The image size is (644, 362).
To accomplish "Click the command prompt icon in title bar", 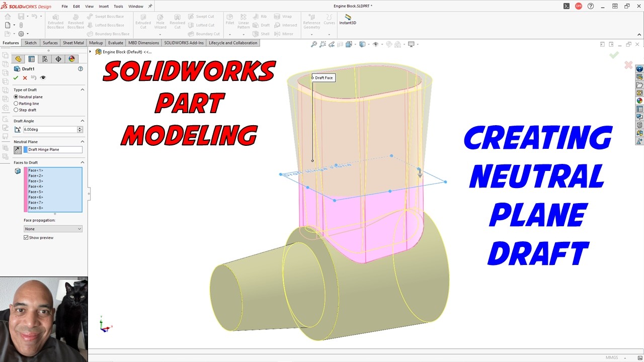I will (x=567, y=6).
